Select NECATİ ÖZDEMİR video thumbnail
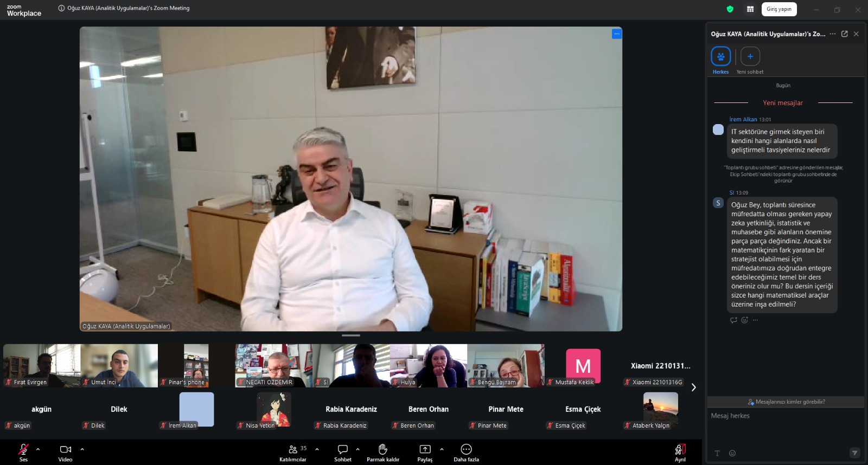This screenshot has height=465, width=868. [274, 366]
